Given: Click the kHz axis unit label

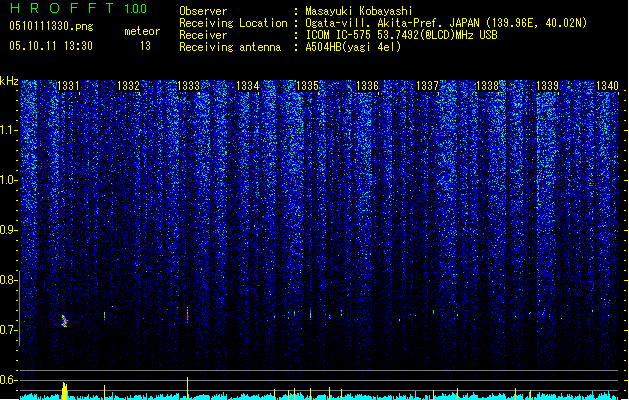Looking at the screenshot, I should tap(9, 81).
